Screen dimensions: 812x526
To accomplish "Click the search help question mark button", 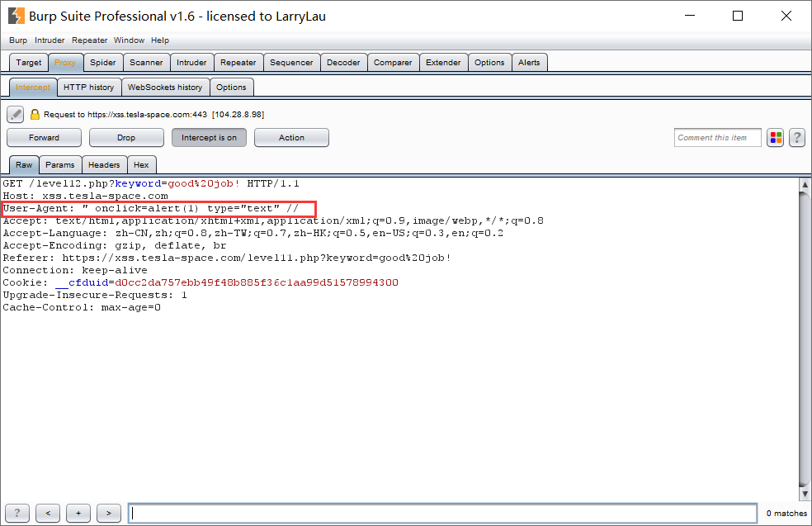I will tap(17, 513).
